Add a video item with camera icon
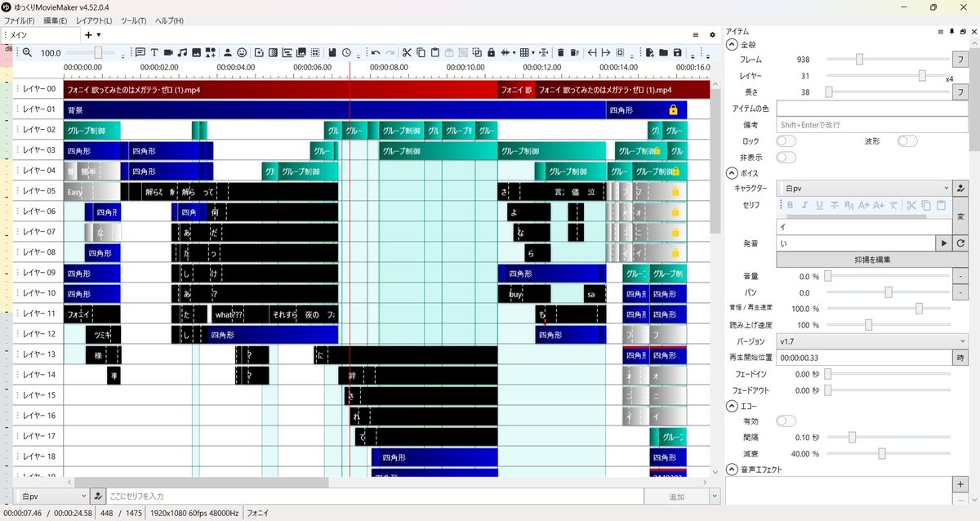Viewport: 980px width, 521px height. tap(168, 52)
